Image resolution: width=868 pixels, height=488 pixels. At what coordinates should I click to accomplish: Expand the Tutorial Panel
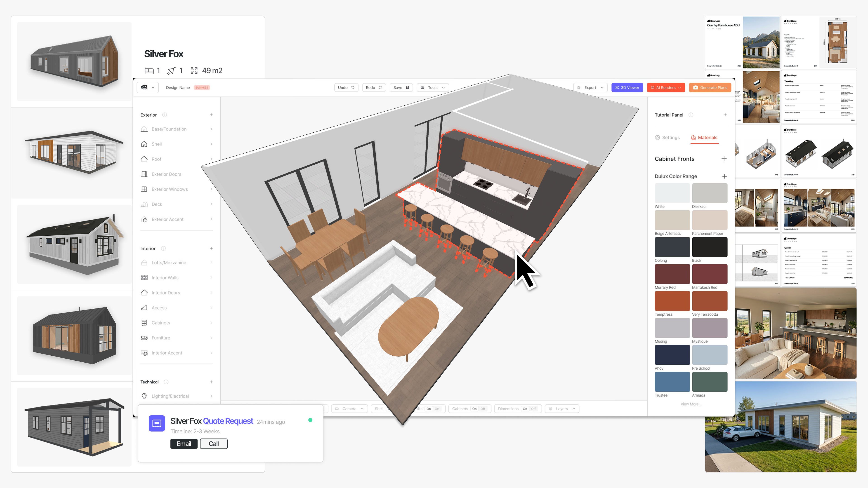click(725, 115)
